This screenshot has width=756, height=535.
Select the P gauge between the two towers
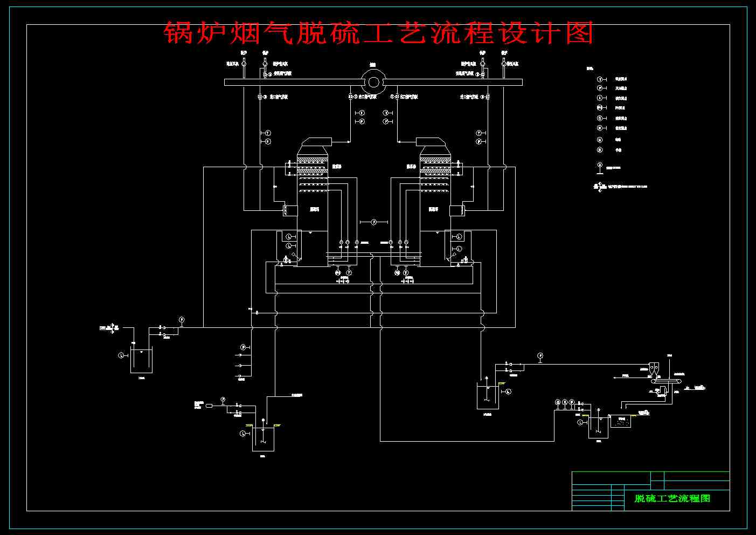[x=374, y=222]
